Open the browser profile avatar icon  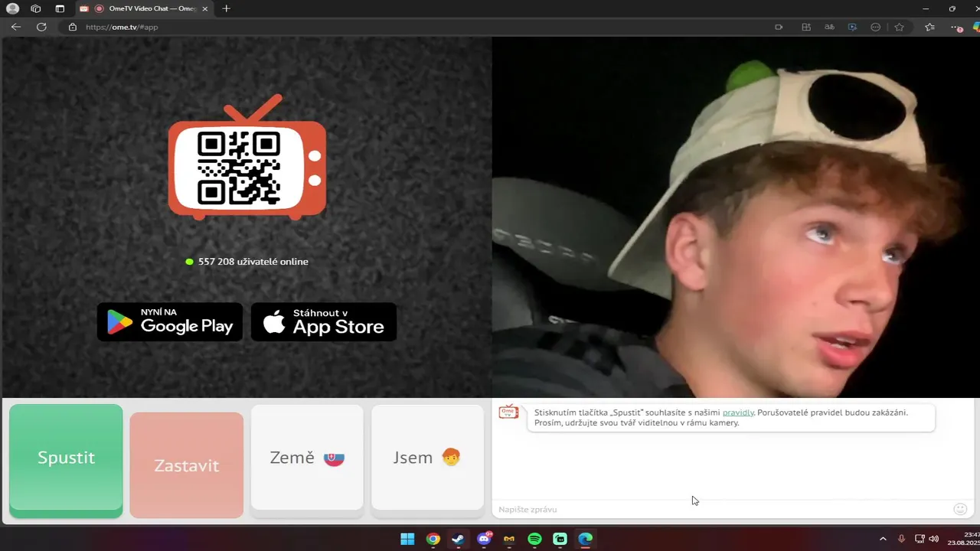pos(12,8)
